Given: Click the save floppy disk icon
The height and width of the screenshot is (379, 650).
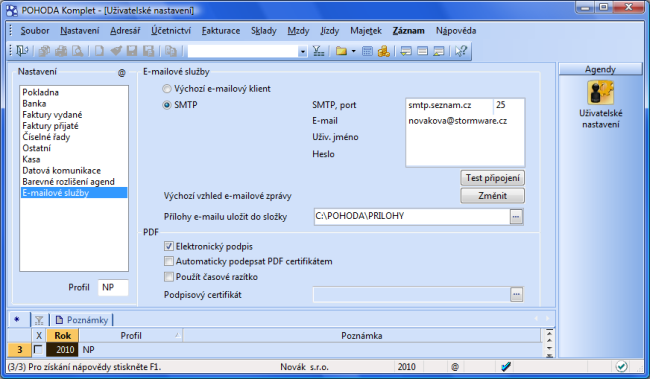Looking at the screenshot, I should (132, 51).
